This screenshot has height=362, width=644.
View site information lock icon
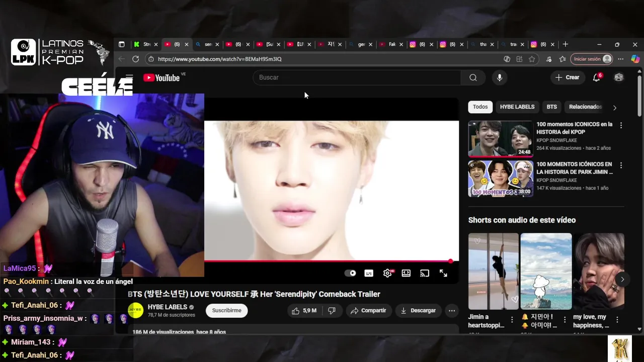click(150, 59)
